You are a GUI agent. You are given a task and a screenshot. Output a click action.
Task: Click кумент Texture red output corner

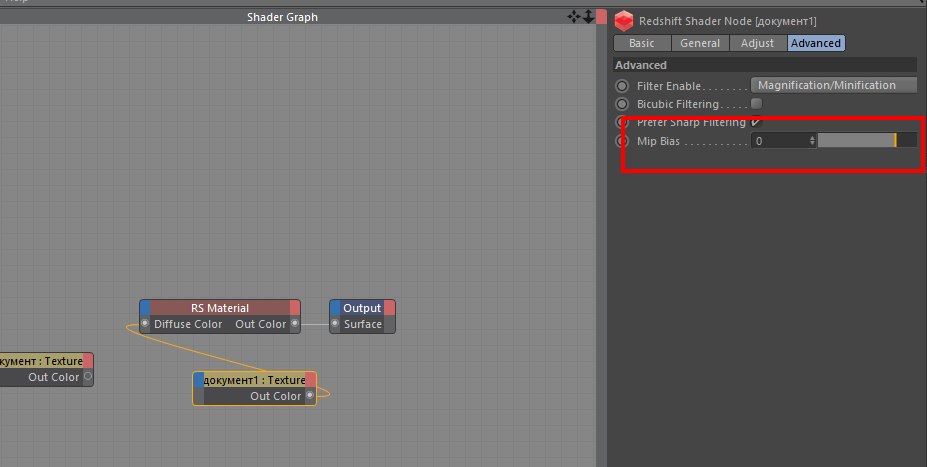pyautogui.click(x=88, y=361)
